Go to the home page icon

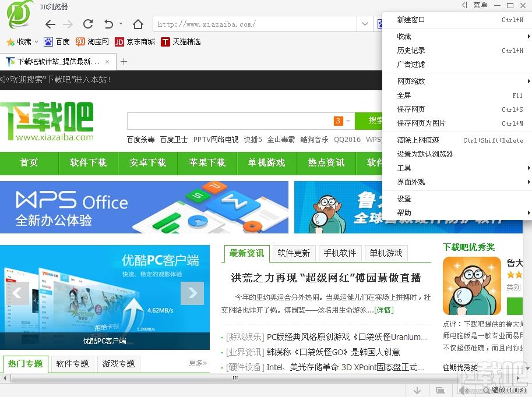pos(138,24)
